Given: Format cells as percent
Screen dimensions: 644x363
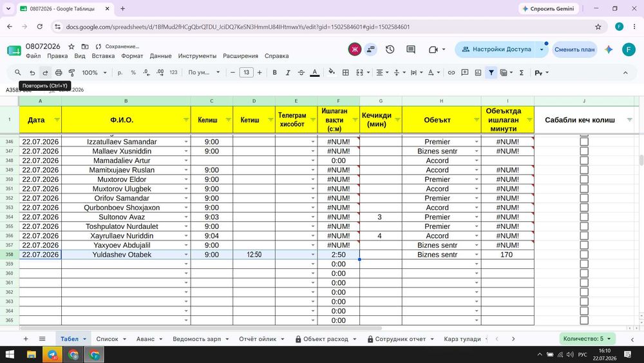Looking at the screenshot, I should 133,72.
